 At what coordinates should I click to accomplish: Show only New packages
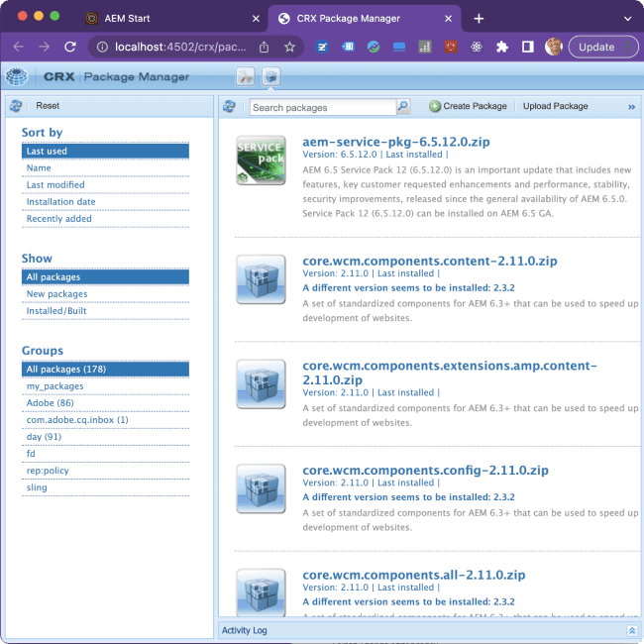(105, 294)
